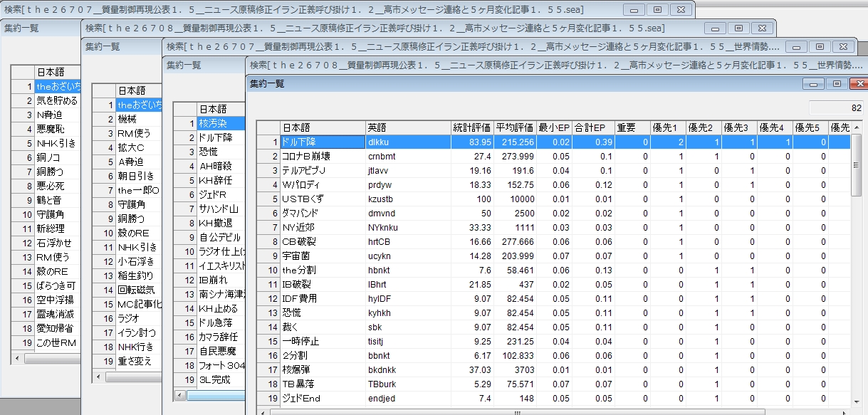This screenshot has width=868, height=415.
Task: Select the English cell endjed
Action: (408, 398)
